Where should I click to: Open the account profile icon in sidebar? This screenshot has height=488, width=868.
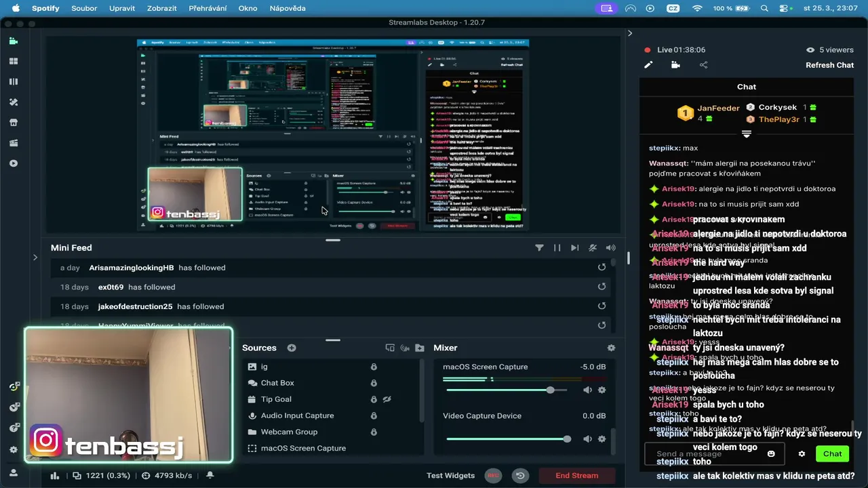click(x=14, y=472)
